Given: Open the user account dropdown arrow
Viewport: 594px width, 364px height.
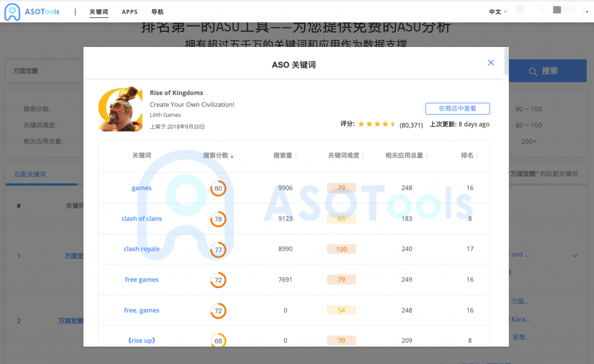Looking at the screenshot, I should 587,12.
